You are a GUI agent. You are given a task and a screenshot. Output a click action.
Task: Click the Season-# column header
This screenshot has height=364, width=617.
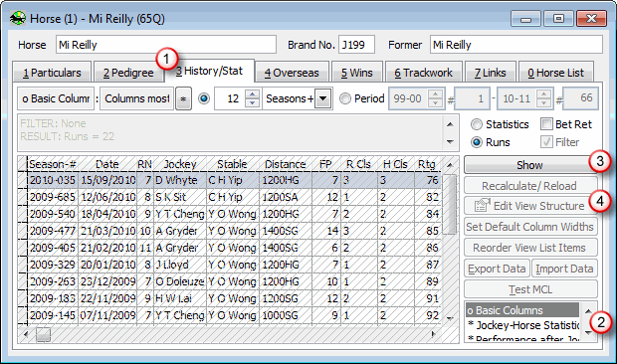coord(53,164)
